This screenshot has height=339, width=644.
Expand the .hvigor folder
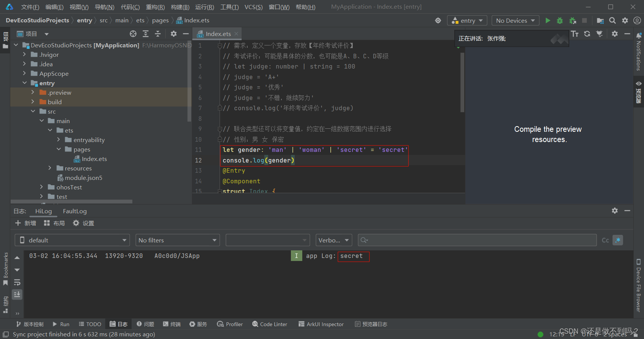24,55
